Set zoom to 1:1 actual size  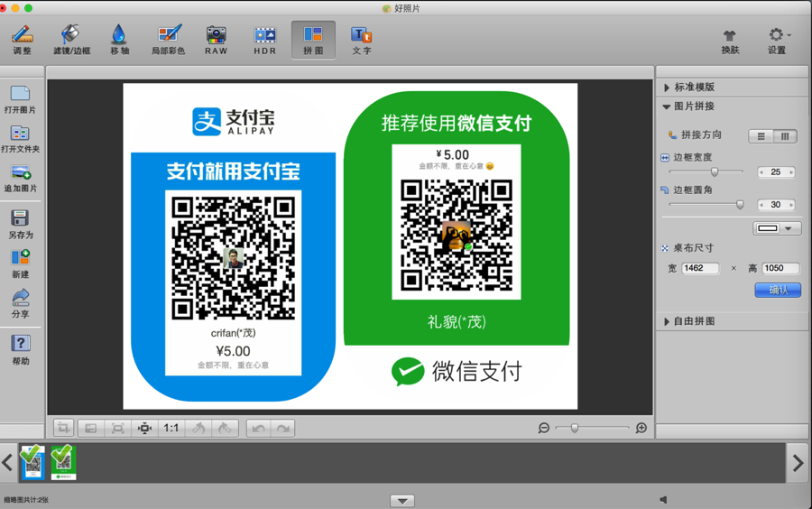tap(171, 428)
